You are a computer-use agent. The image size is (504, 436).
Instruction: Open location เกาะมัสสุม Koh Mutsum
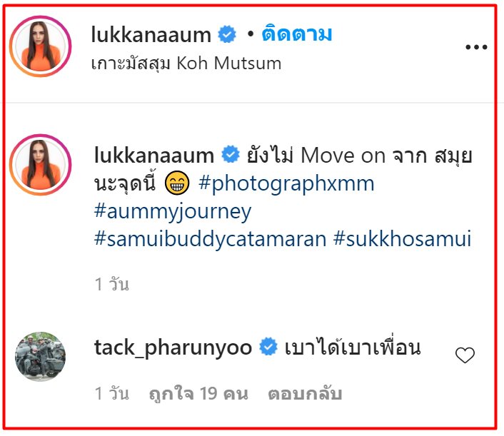186,63
